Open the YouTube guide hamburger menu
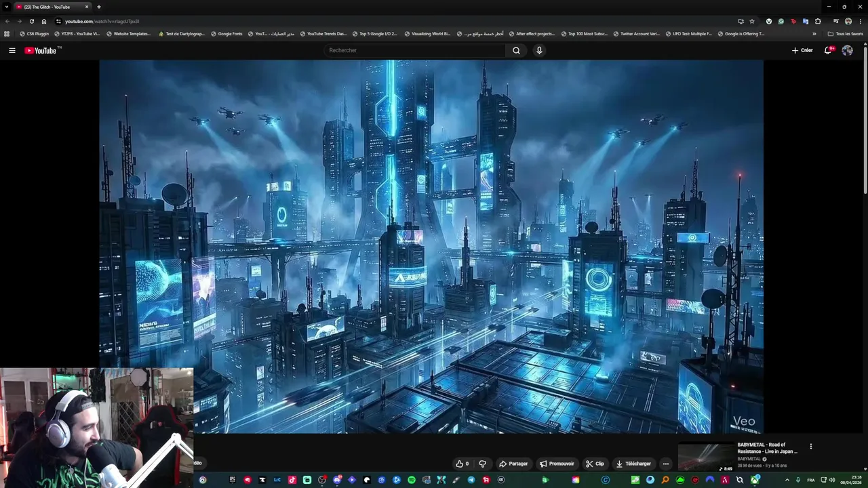Viewport: 868px width, 488px height. [12, 50]
